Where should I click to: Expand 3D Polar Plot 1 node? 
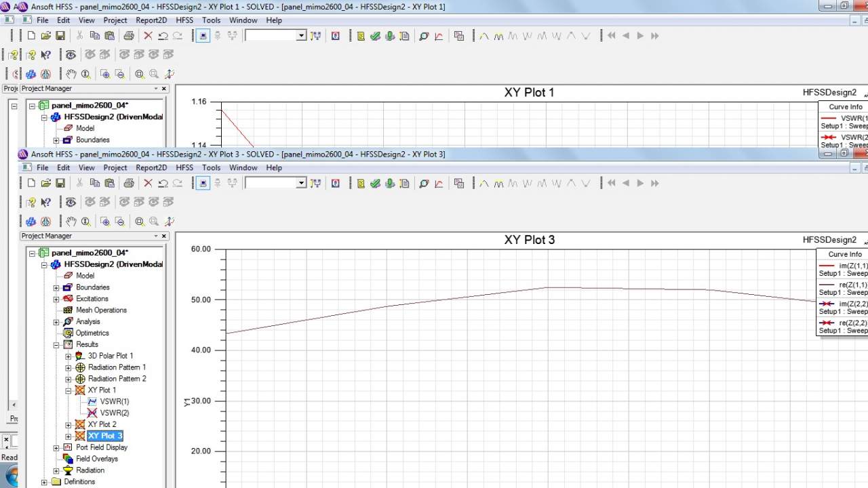click(68, 357)
